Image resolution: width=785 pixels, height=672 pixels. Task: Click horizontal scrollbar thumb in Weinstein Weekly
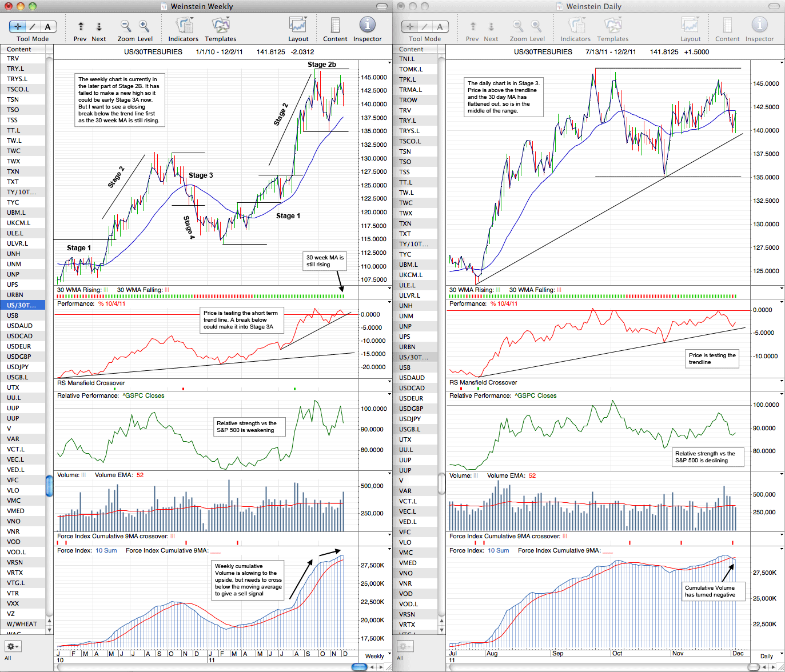(x=359, y=667)
